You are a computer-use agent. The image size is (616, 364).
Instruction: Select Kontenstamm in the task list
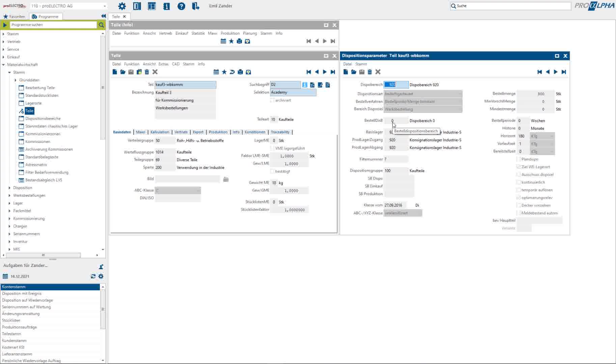50,287
